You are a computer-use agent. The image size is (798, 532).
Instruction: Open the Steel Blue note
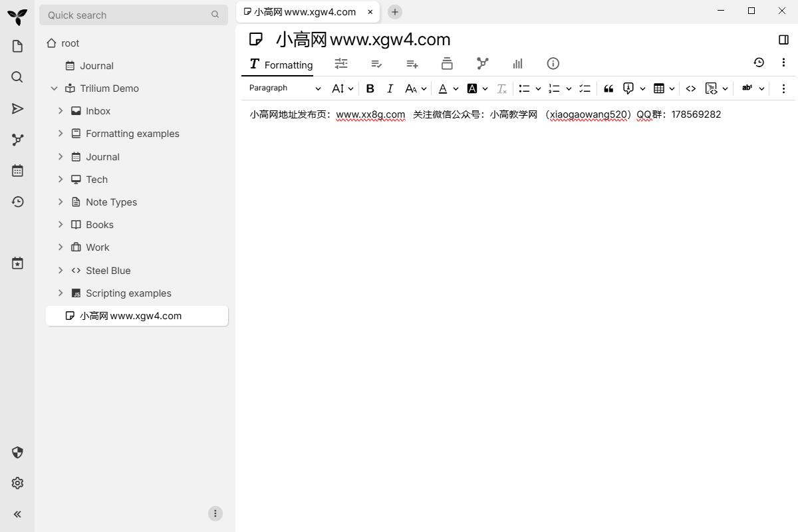point(108,271)
